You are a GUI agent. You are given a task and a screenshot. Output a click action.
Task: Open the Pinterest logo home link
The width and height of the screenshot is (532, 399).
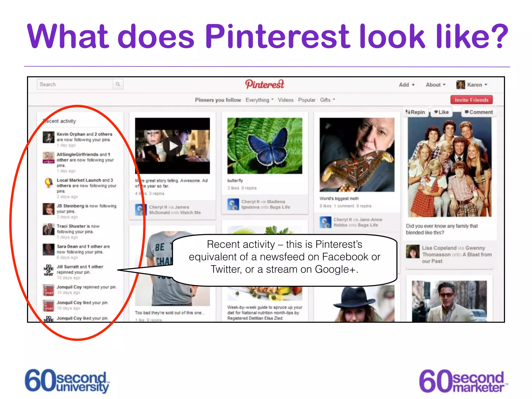[265, 84]
